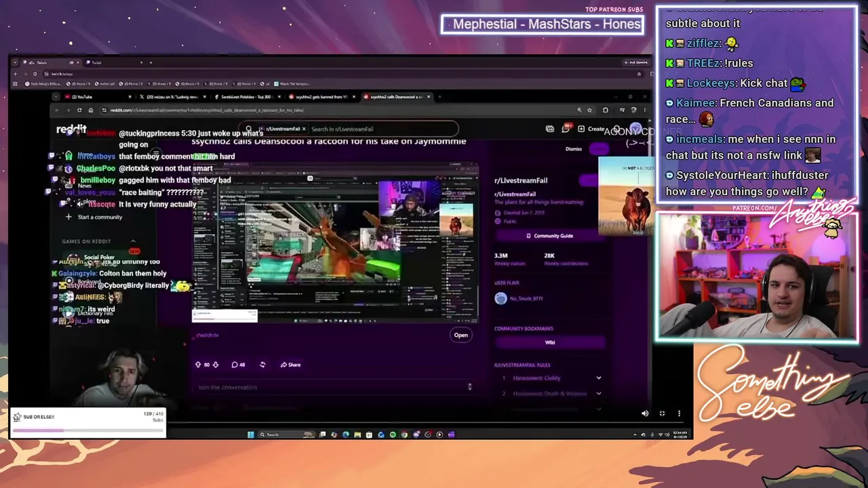
Task: Go back in the inner Reddit browser
Action: pyautogui.click(x=57, y=110)
